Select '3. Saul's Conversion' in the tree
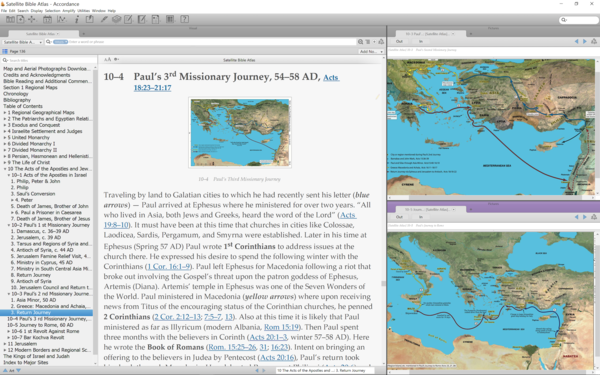The height and width of the screenshot is (375, 600). point(33,194)
